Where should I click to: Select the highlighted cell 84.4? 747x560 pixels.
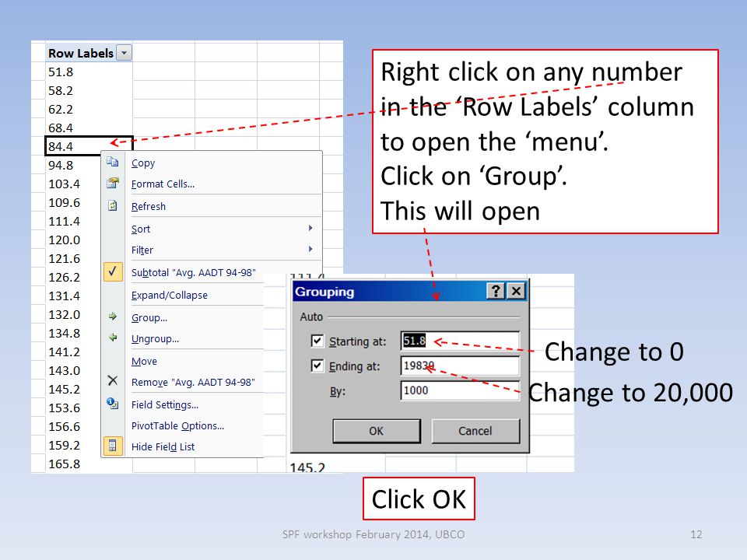pyautogui.click(x=89, y=146)
